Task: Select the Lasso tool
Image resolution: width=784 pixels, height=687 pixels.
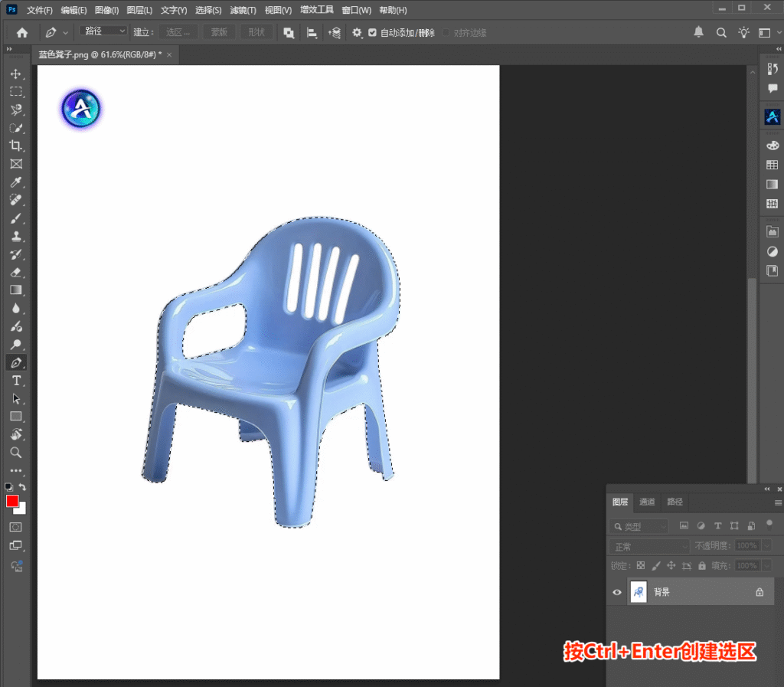Action: tap(16, 110)
